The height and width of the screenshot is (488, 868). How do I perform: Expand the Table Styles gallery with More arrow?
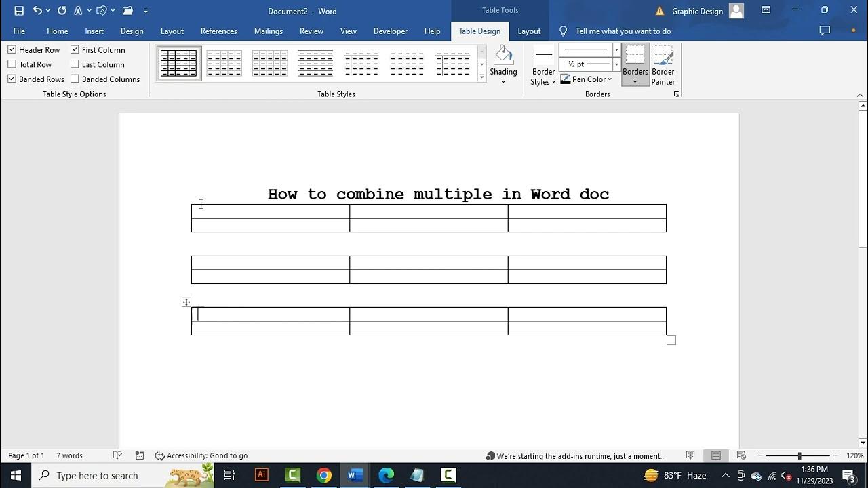pyautogui.click(x=482, y=77)
